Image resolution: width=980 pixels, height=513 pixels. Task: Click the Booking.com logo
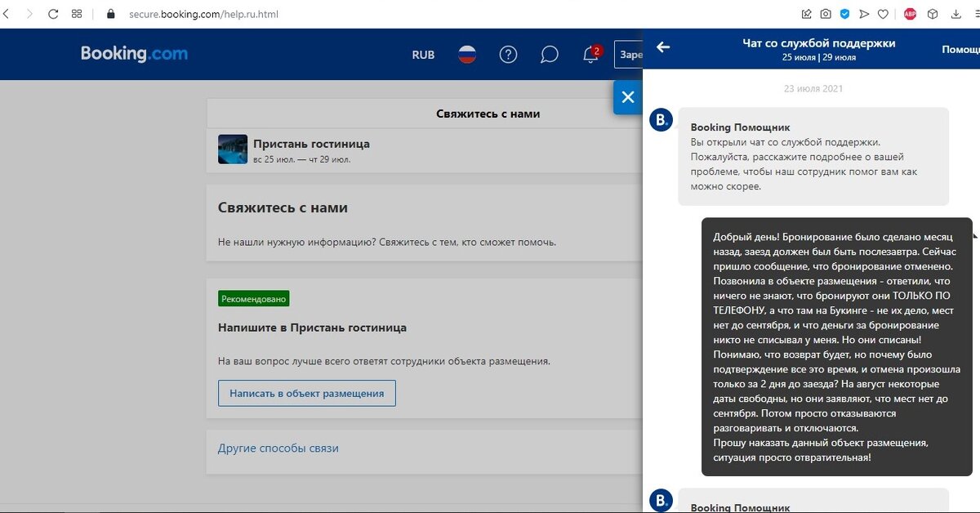click(x=134, y=54)
